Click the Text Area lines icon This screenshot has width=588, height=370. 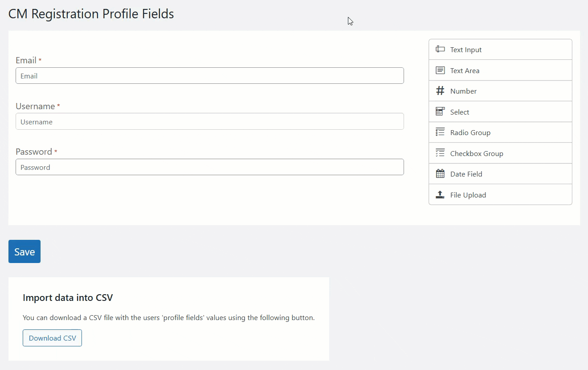[x=440, y=70]
